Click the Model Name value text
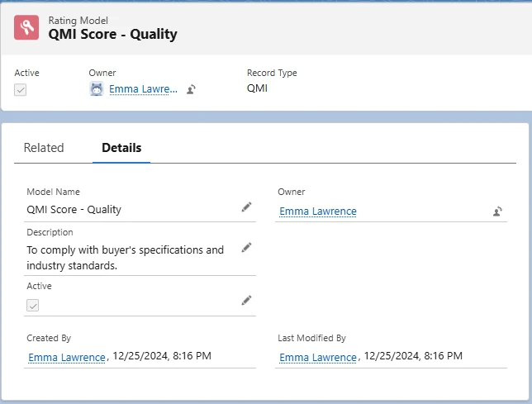The image size is (532, 404). (x=74, y=210)
